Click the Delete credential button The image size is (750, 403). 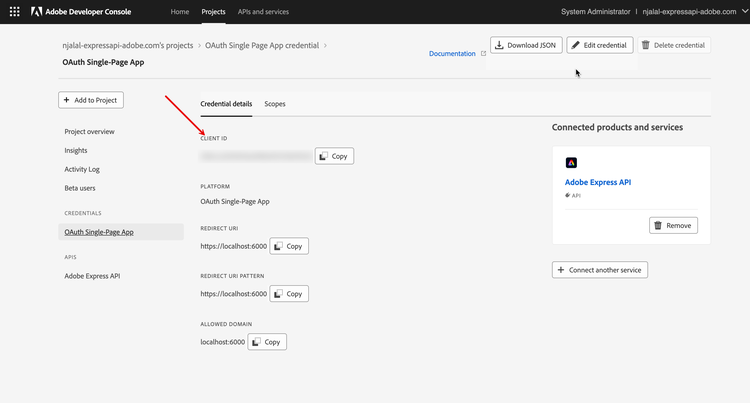[x=673, y=45]
